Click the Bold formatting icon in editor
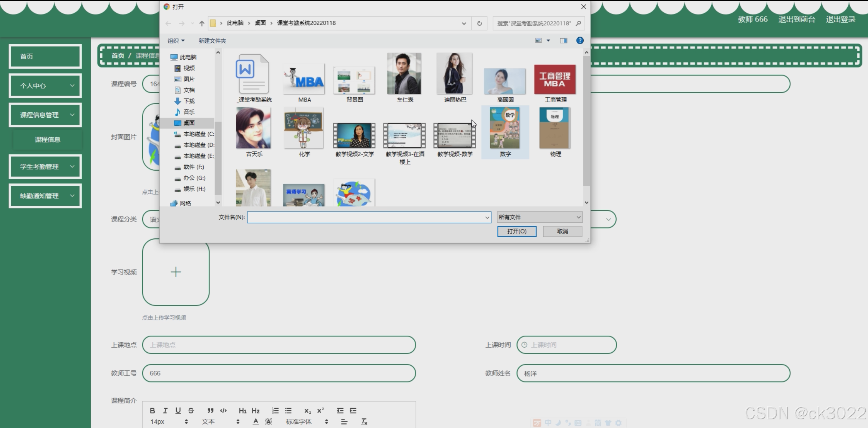Screen dimensions: 868x428 pos(153,410)
